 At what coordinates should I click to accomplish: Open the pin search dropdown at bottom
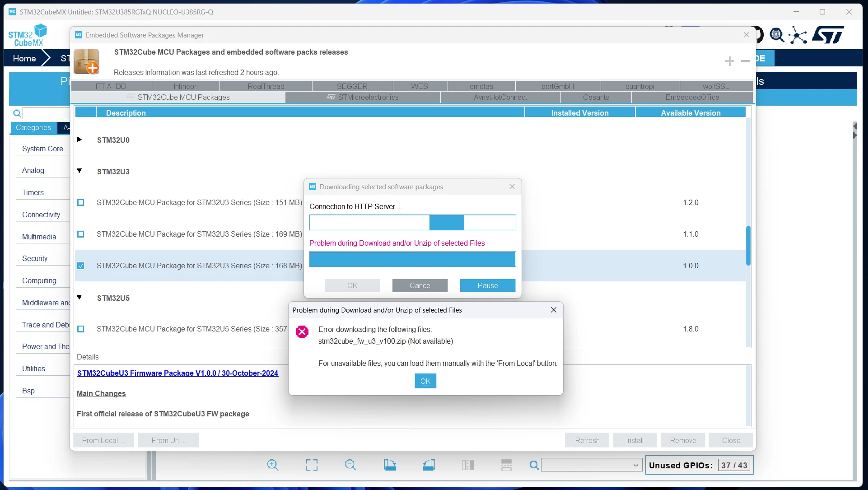click(x=635, y=465)
